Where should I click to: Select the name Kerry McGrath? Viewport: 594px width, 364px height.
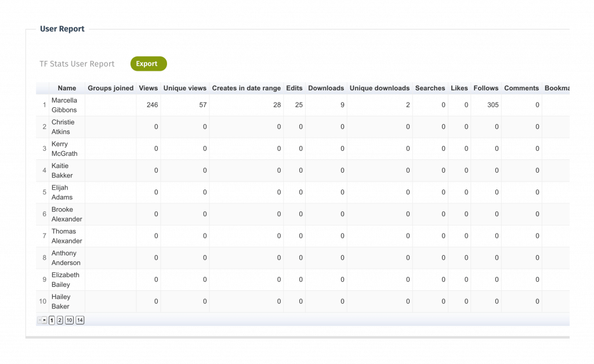pos(64,149)
